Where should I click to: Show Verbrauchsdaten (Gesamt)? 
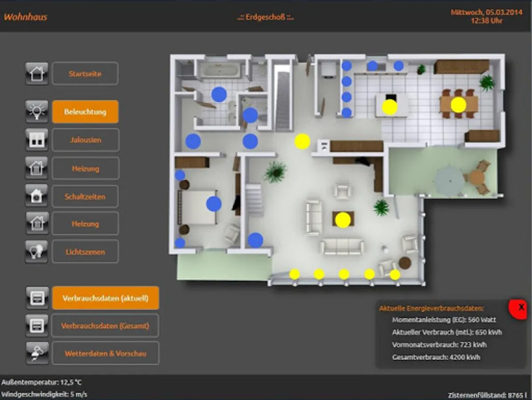105,325
